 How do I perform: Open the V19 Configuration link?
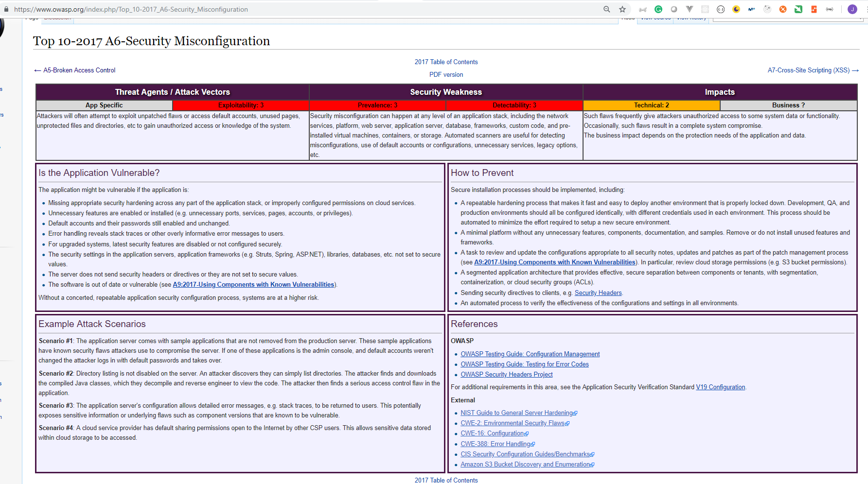tap(720, 387)
